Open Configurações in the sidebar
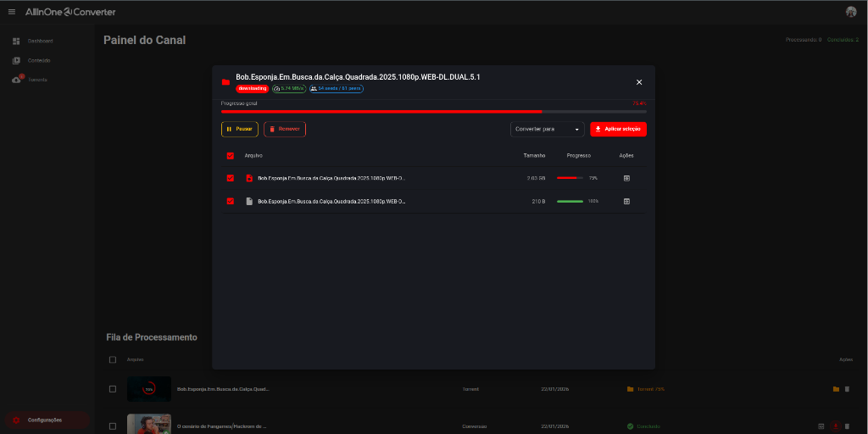This screenshot has height=434, width=868. [44, 420]
